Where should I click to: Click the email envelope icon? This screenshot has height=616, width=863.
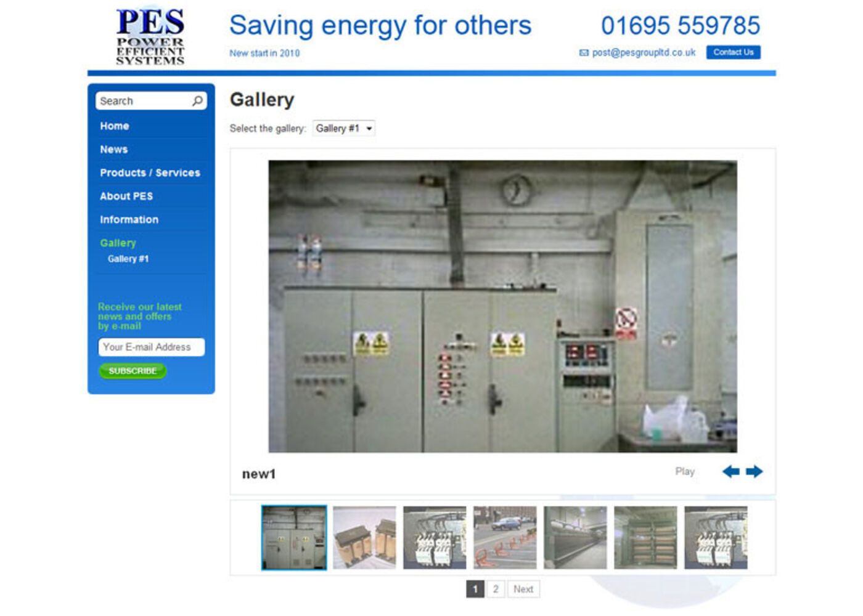tap(584, 53)
